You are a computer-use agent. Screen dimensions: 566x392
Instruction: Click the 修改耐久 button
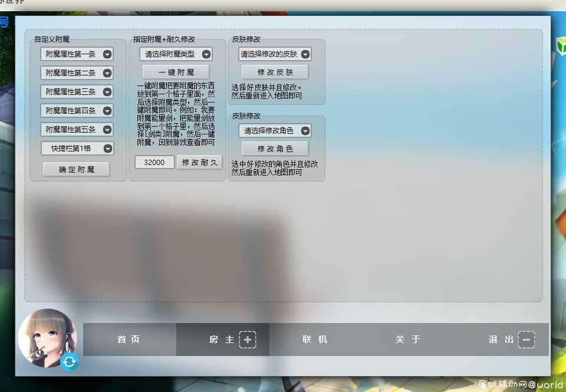[199, 163]
